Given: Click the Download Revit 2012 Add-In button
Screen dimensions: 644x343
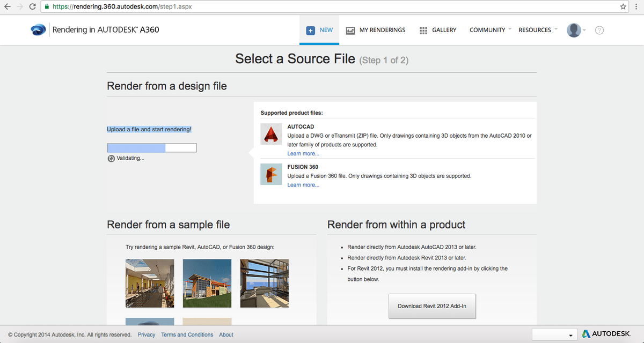Looking at the screenshot, I should click(432, 307).
